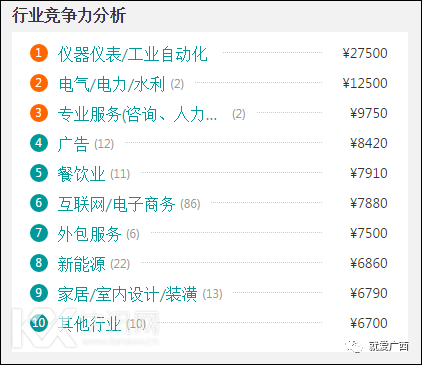Image resolution: width=422 pixels, height=365 pixels.
Task: Open the 仪器仪表/工业自动化 industry link
Action: pos(133,54)
